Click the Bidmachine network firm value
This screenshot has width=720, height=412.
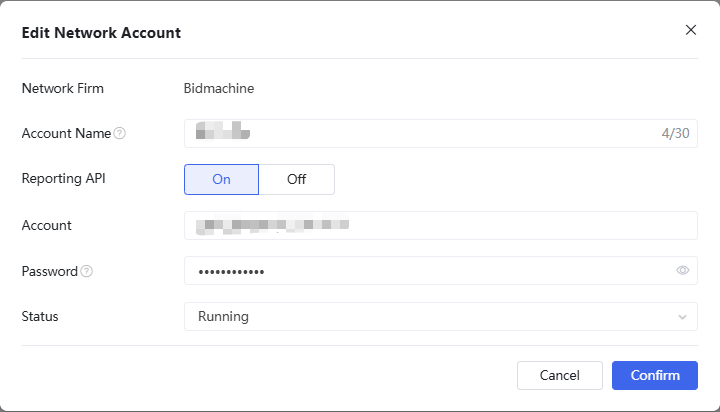[219, 88]
